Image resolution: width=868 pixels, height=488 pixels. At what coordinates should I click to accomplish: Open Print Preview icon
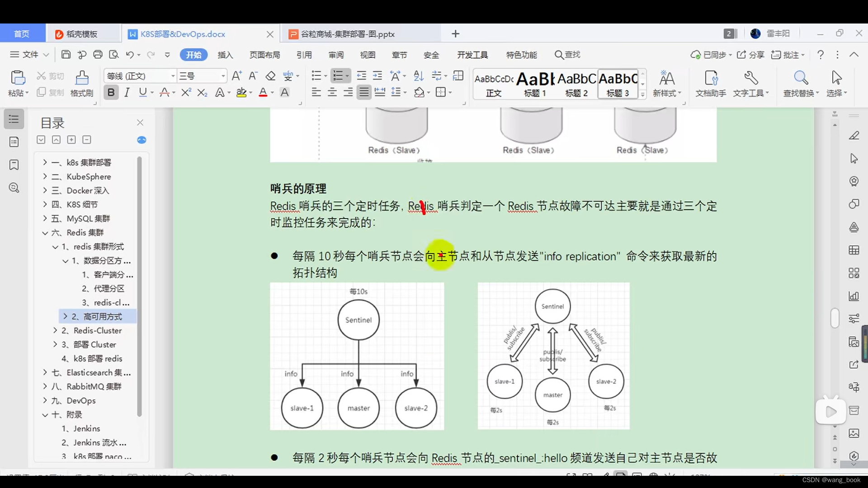click(x=114, y=55)
